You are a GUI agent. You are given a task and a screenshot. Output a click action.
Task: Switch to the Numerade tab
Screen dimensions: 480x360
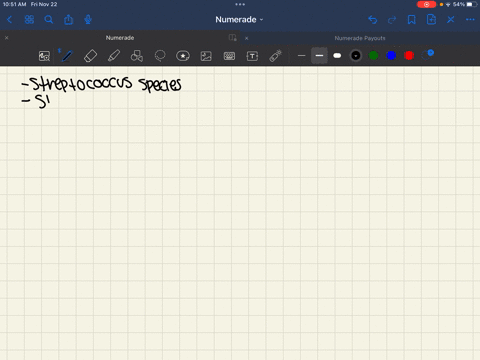pos(120,38)
